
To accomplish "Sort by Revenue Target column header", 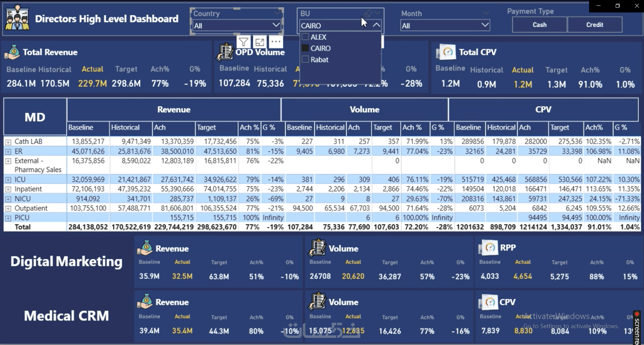I will point(217,127).
